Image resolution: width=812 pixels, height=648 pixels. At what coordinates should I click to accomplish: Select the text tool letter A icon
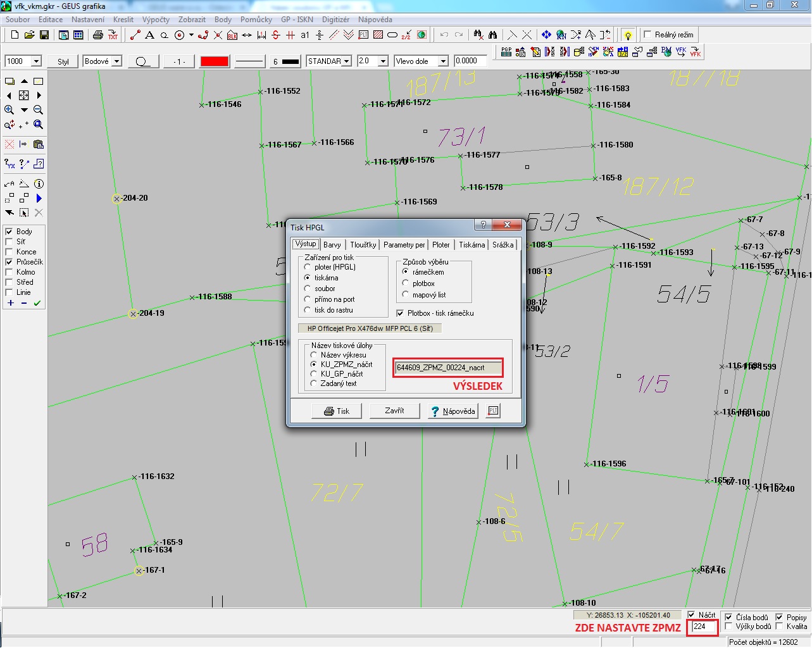pyautogui.click(x=149, y=35)
